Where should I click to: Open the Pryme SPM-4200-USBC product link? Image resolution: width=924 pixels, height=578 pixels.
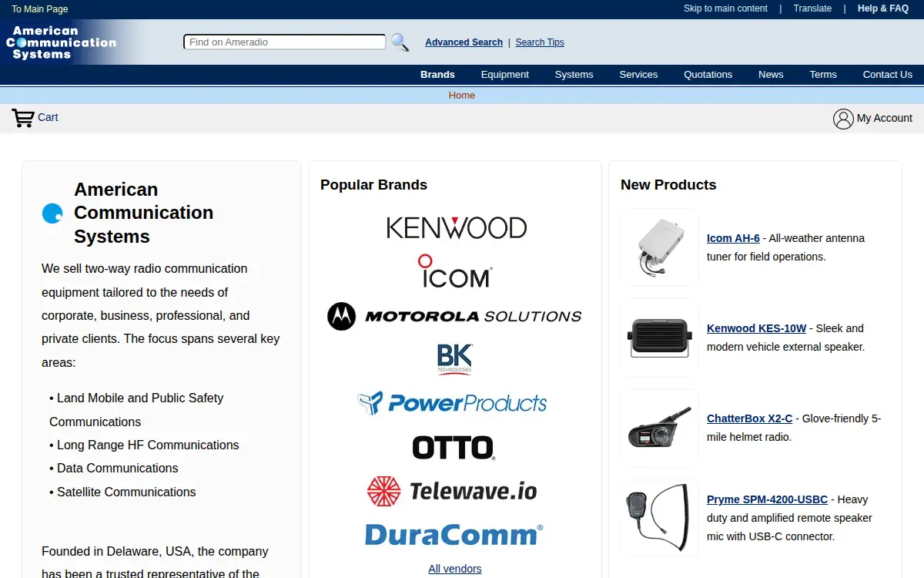[x=767, y=499]
